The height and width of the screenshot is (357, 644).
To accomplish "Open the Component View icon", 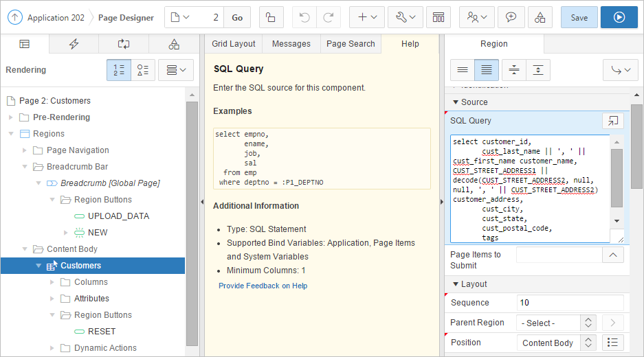I will pos(437,17).
